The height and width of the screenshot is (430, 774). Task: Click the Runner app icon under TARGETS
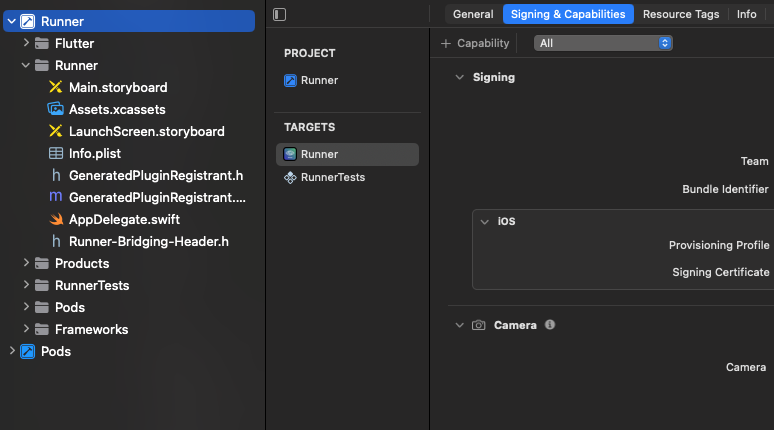point(290,154)
